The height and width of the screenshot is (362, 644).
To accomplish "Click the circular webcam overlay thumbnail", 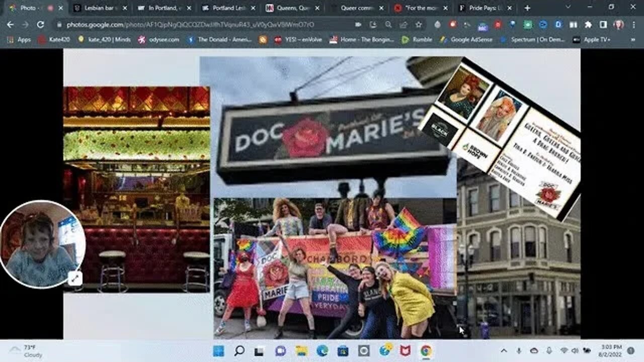I will (x=42, y=244).
